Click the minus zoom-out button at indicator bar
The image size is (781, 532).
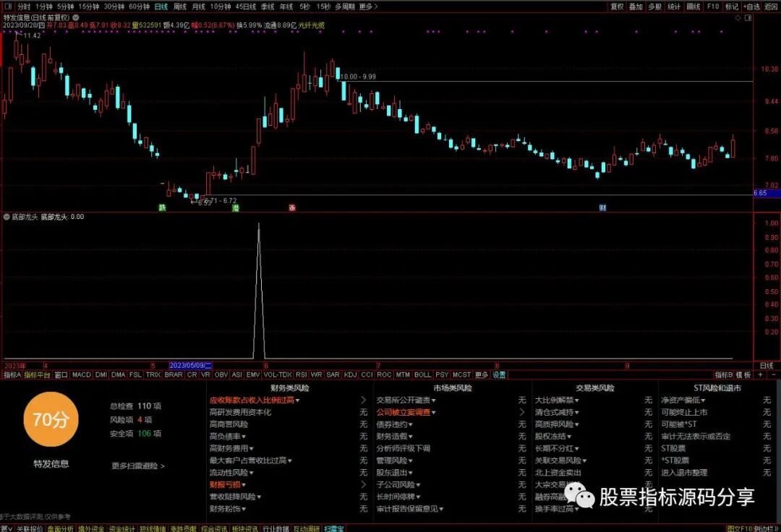[774, 374]
